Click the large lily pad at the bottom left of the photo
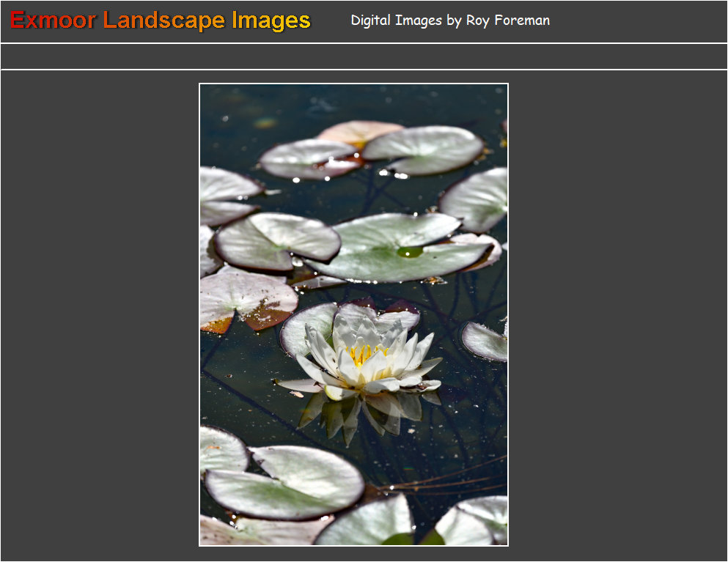The image size is (728, 562). tap(286, 481)
